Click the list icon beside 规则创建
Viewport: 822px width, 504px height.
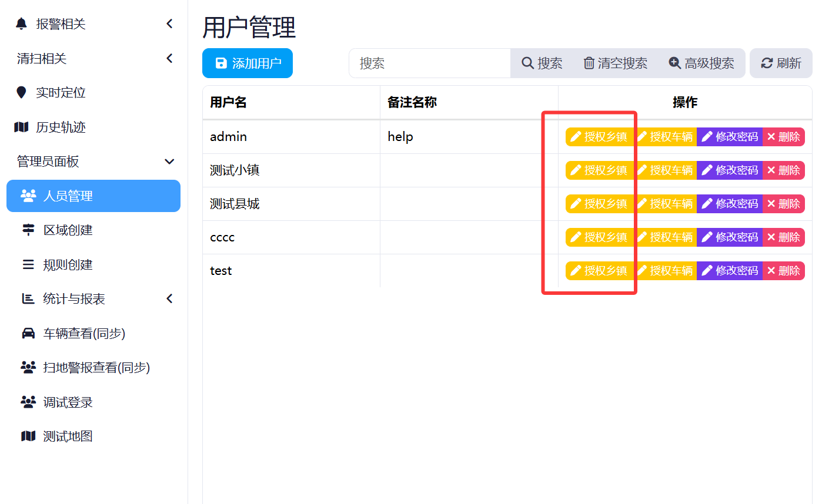tap(28, 265)
